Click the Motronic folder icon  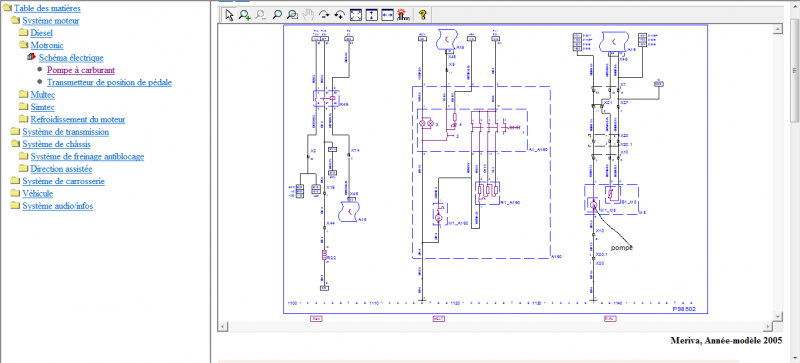point(23,45)
